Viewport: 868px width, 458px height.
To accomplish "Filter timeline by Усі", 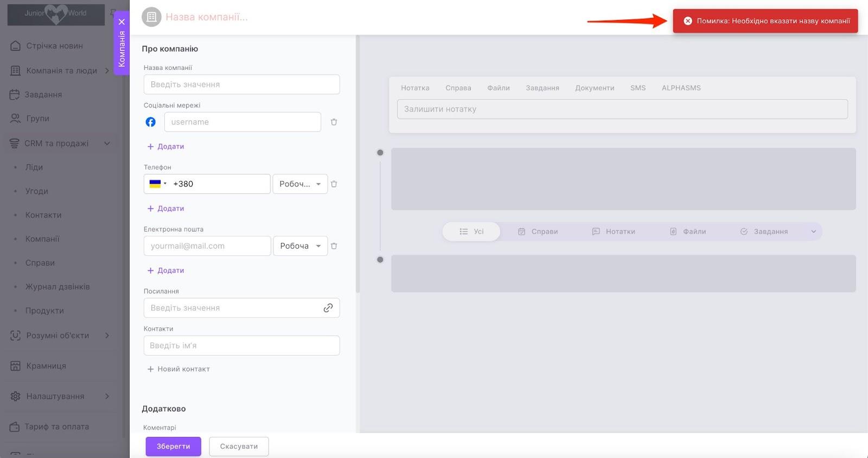I will click(471, 231).
